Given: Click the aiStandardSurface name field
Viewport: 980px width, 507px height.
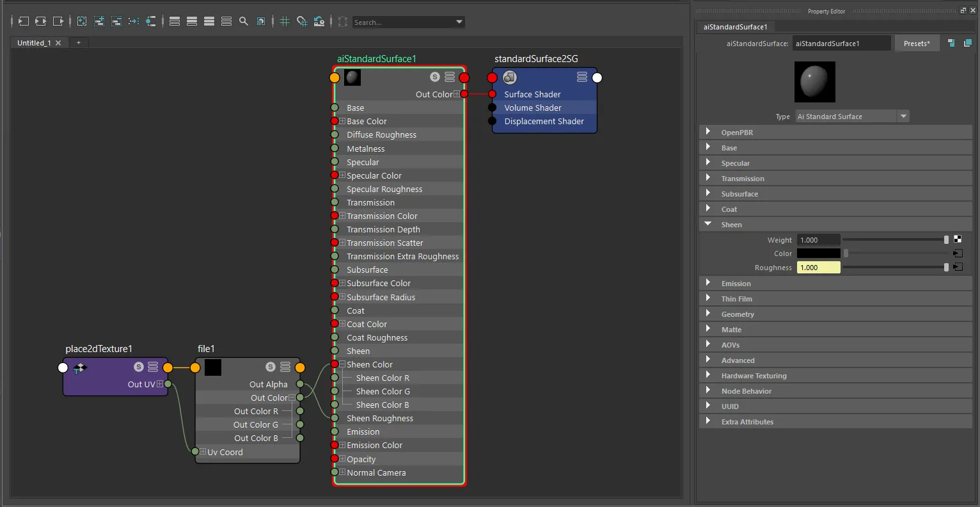Looking at the screenshot, I should tap(841, 44).
